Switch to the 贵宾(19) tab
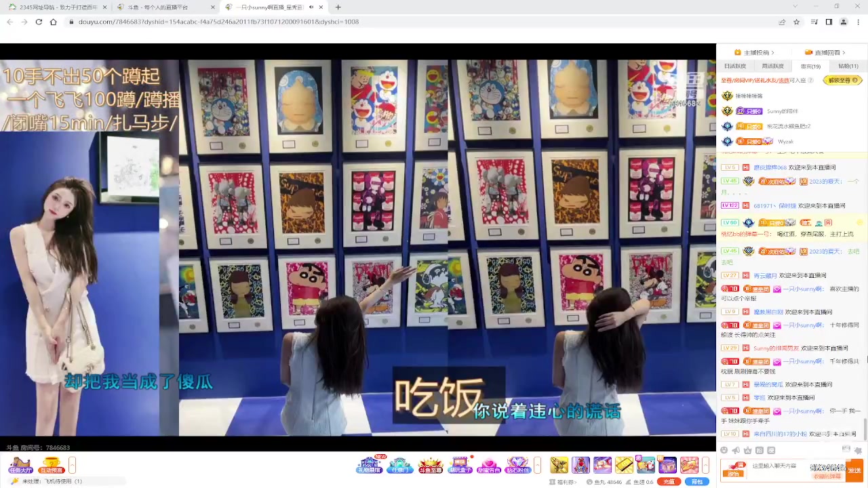This screenshot has width=868, height=488. pyautogui.click(x=810, y=66)
